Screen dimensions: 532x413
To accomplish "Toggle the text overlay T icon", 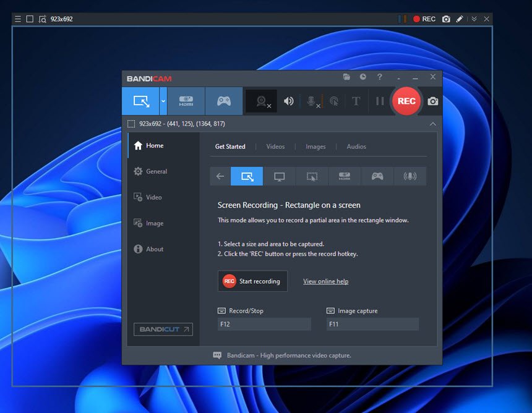I will 356,101.
